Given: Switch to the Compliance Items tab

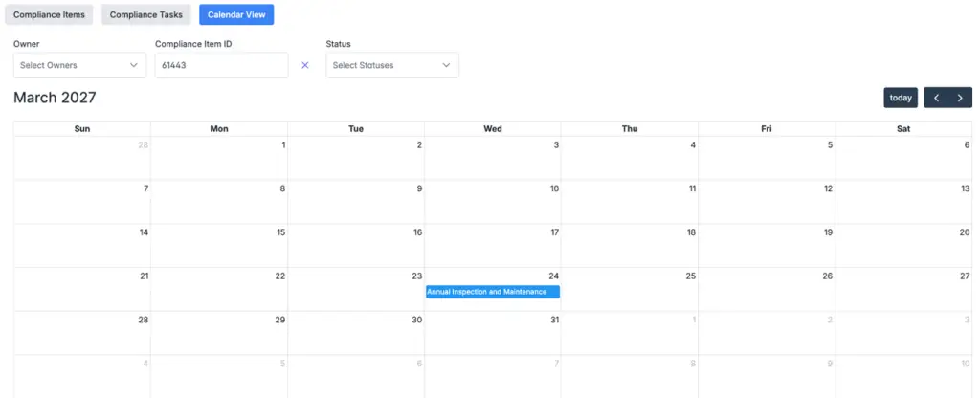Looking at the screenshot, I should click(x=49, y=14).
